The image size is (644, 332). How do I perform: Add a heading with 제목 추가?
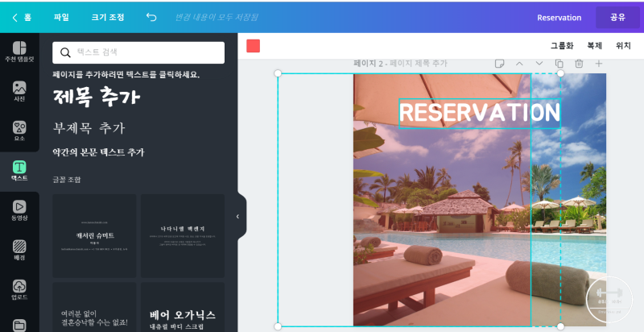pyautogui.click(x=97, y=97)
